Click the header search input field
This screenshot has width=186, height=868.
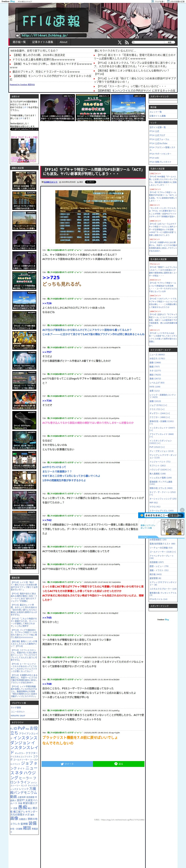click(148, 42)
